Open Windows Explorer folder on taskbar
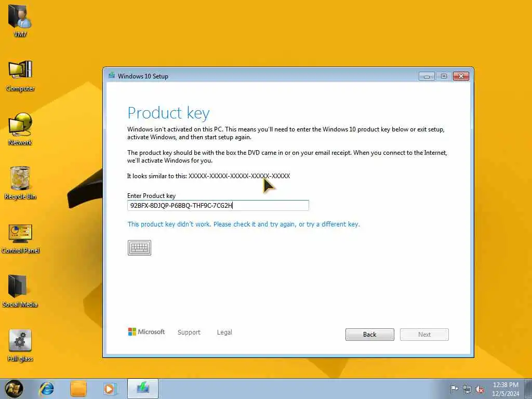532x399 pixels. pos(78,389)
